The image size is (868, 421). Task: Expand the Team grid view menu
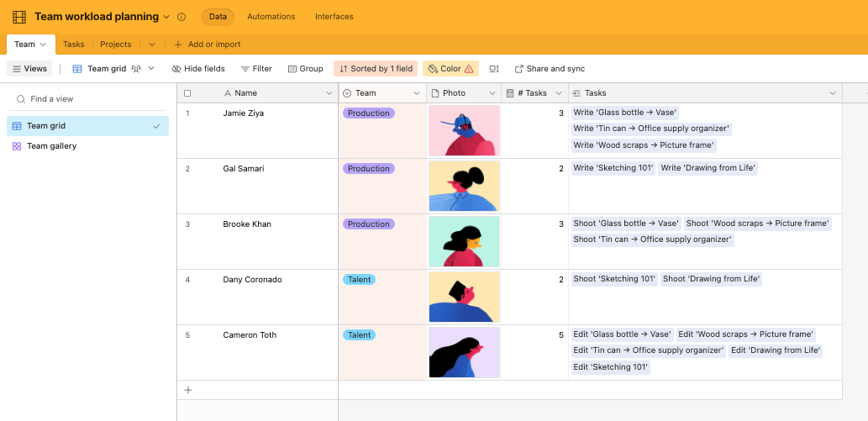pos(151,69)
